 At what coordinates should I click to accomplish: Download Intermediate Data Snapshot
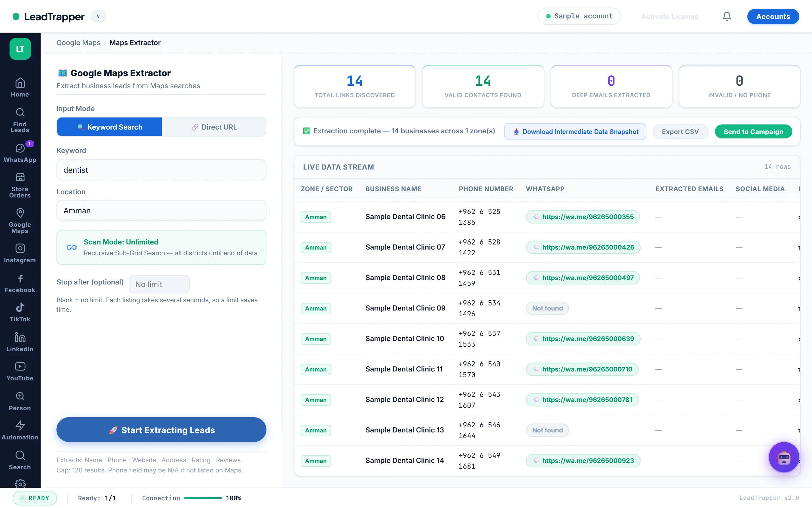(x=575, y=132)
